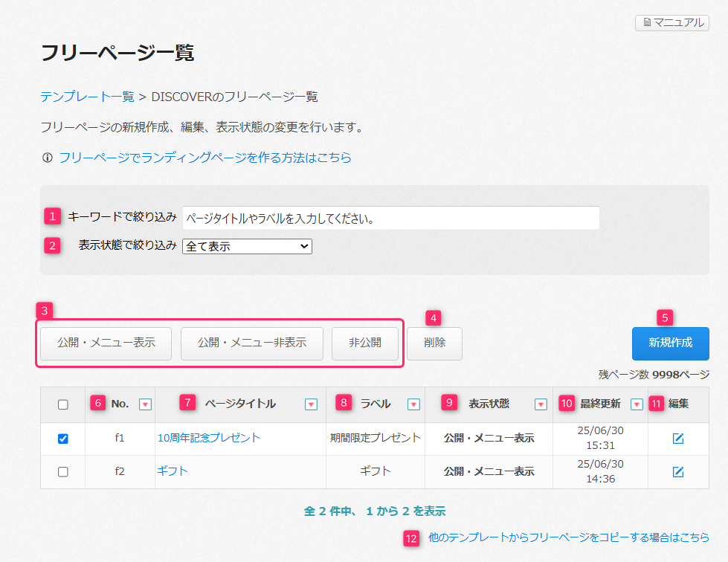Click the edit icon for 10周年記念プレゼント row
The image size is (728, 562).
tap(677, 439)
